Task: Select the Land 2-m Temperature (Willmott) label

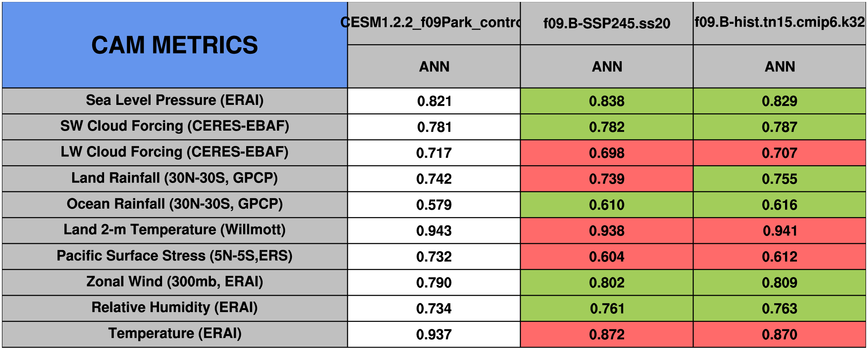Action: [x=175, y=230]
